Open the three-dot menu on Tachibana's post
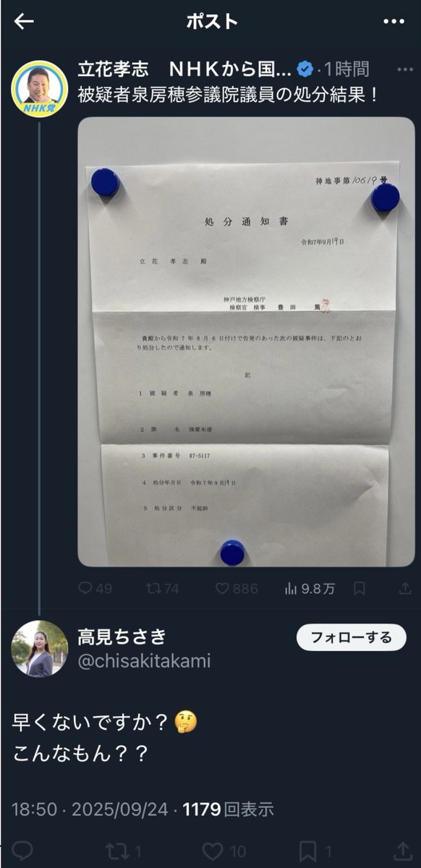The height and width of the screenshot is (868, 421). [x=405, y=69]
